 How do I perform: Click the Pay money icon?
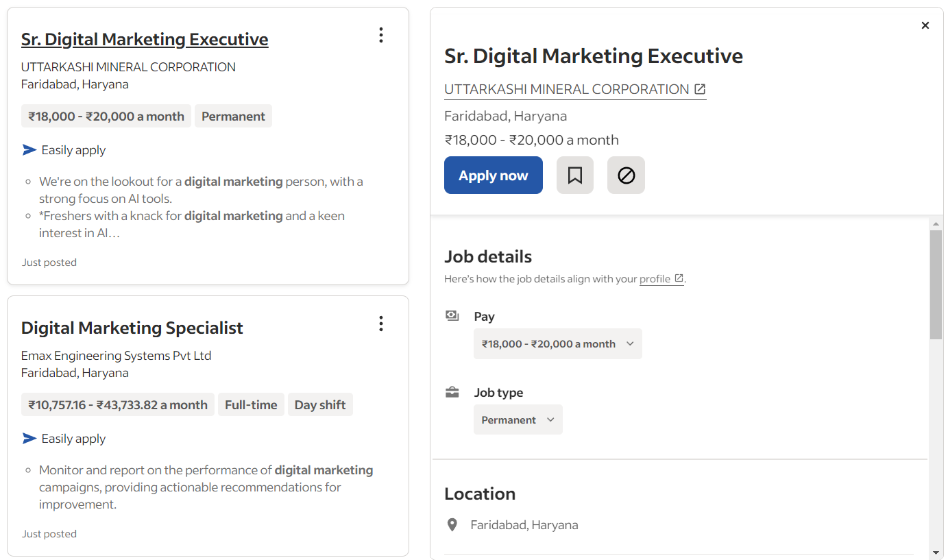(x=452, y=316)
